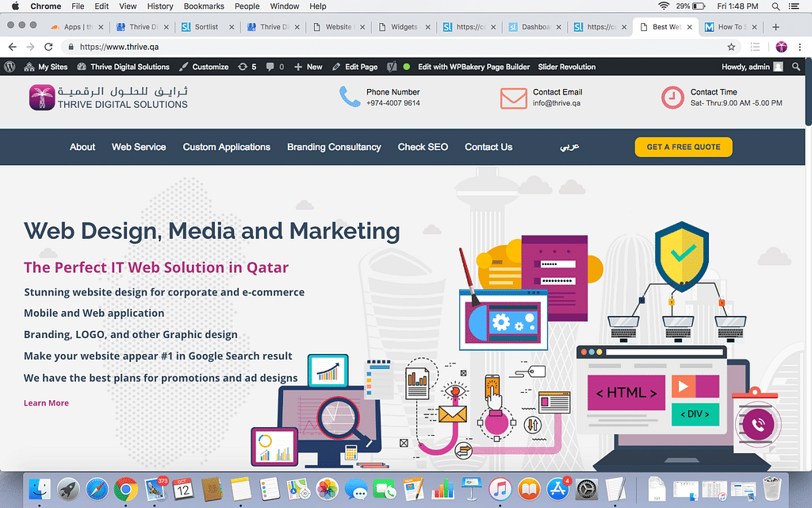This screenshot has height=508, width=812.
Task: Expand the New content menu
Action: click(308, 67)
